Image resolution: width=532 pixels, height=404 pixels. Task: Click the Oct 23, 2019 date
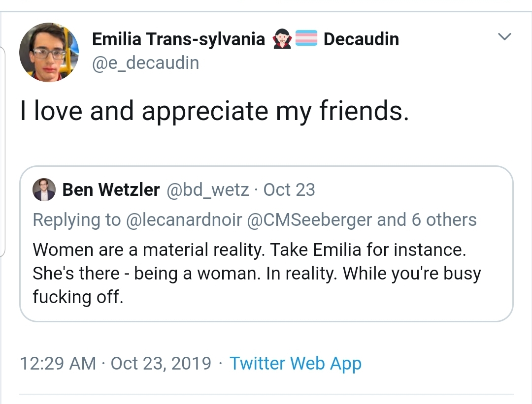click(x=161, y=364)
